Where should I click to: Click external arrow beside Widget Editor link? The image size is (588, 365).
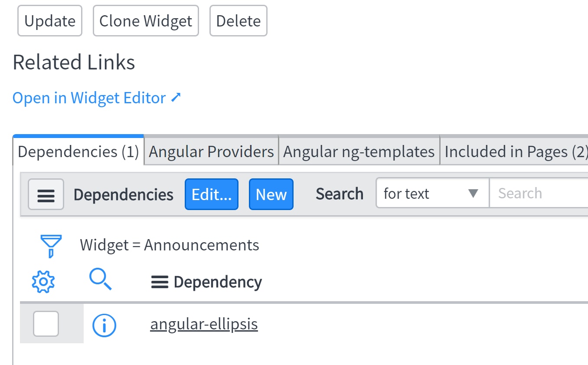176,98
